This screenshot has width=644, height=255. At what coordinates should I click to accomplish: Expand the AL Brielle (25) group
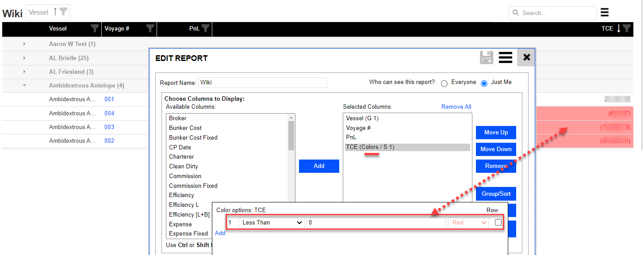(x=24, y=58)
